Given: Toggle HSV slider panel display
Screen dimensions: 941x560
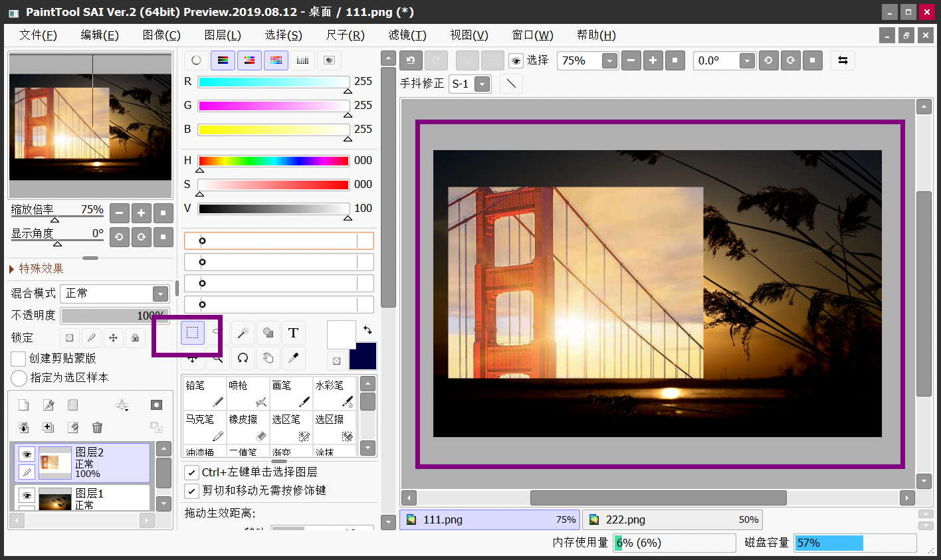Looking at the screenshot, I should [249, 60].
